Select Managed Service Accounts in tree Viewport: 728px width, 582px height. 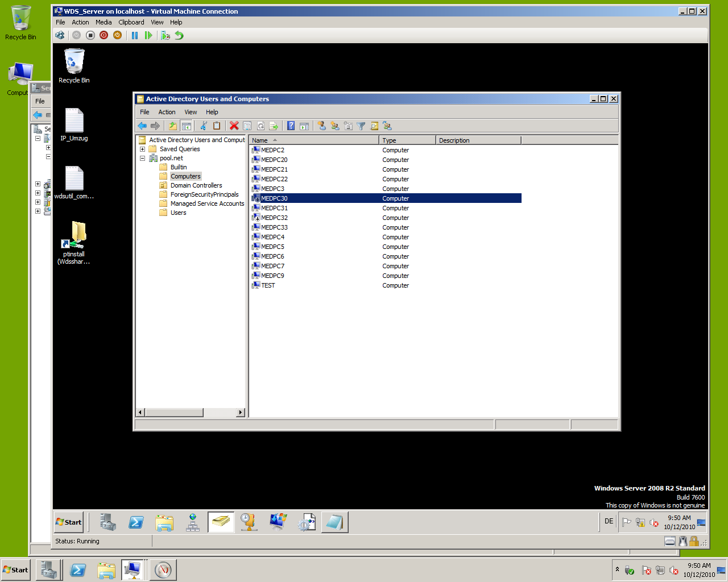coord(207,203)
